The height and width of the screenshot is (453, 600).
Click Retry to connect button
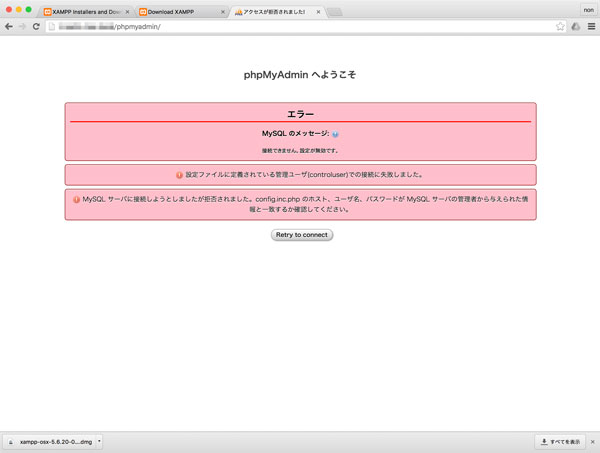[x=302, y=235]
